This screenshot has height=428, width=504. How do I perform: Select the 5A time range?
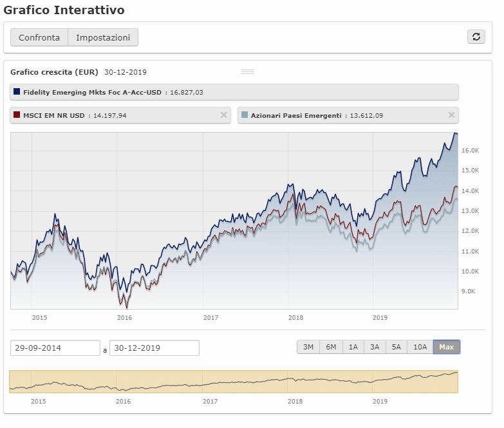[x=397, y=347]
